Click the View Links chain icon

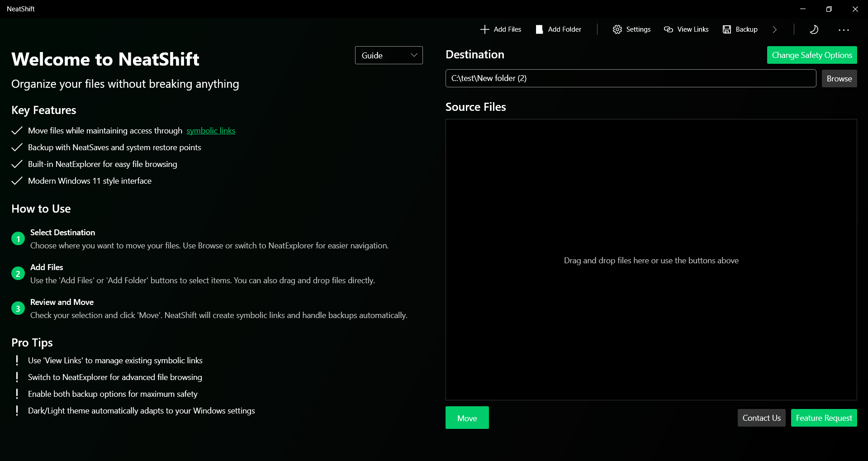669,29
